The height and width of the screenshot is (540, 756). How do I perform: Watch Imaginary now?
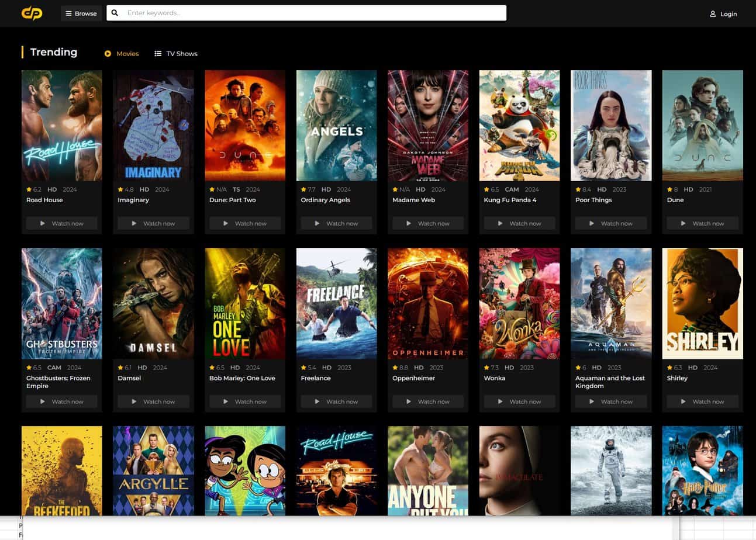(x=153, y=223)
